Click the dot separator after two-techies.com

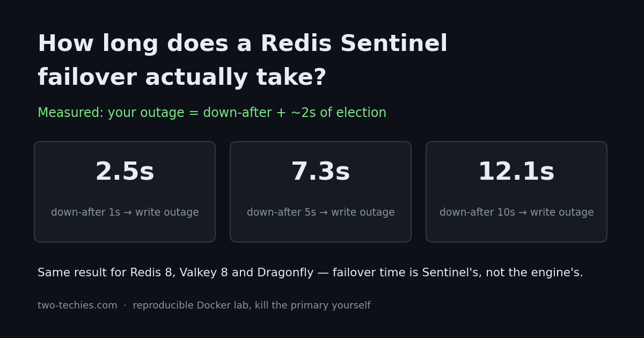point(125,306)
